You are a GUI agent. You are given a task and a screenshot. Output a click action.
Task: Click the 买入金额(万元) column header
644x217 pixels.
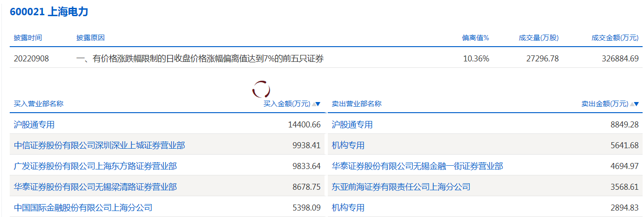pyautogui.click(x=287, y=104)
